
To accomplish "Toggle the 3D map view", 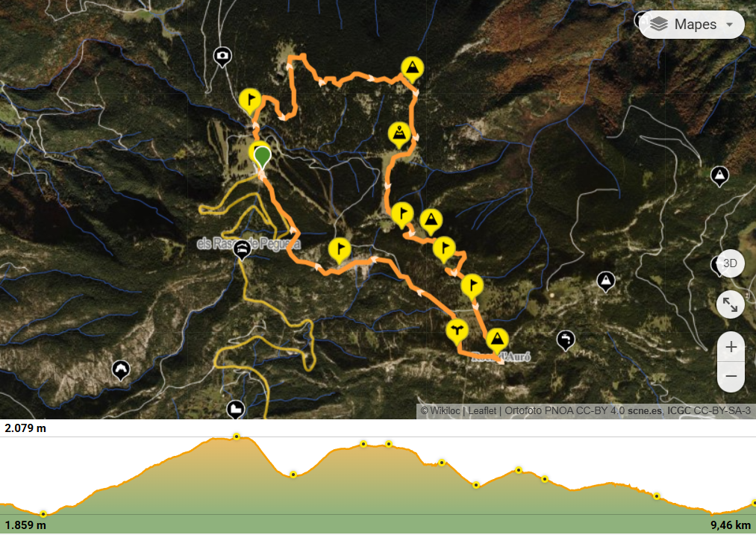I will point(731,263).
